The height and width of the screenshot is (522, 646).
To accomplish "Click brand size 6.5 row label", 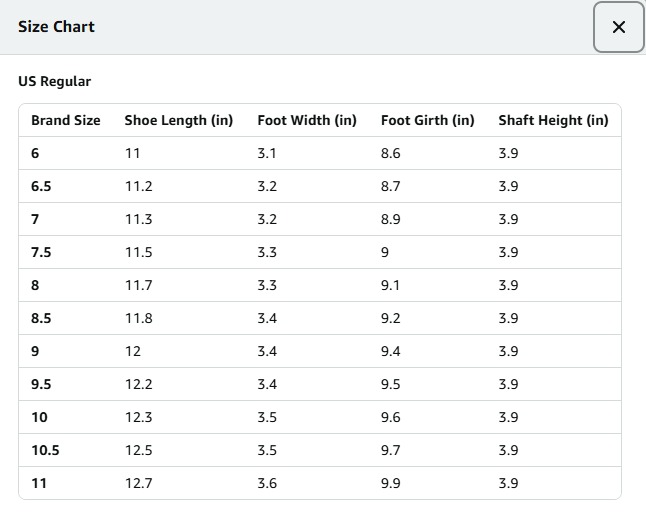I will coord(42,186).
